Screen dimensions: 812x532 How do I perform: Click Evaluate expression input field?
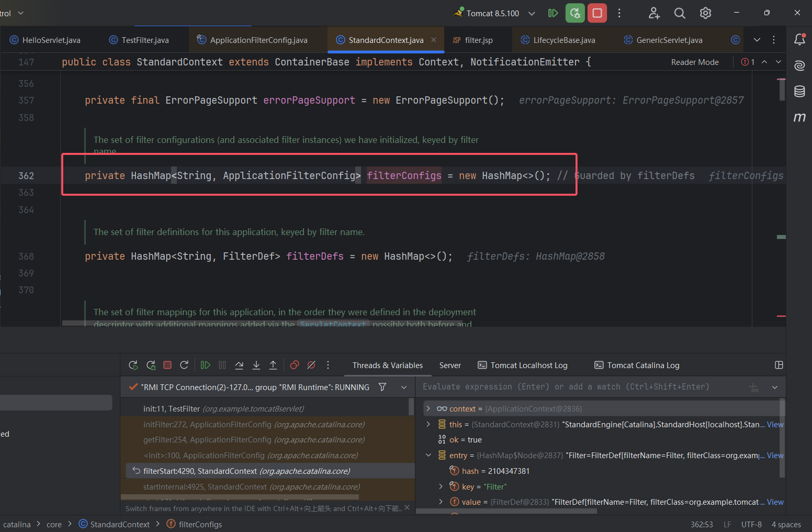tap(581, 387)
